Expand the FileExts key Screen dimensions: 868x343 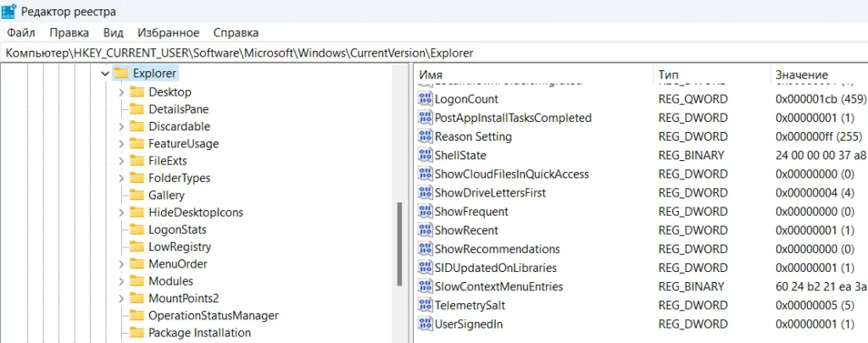pos(121,162)
